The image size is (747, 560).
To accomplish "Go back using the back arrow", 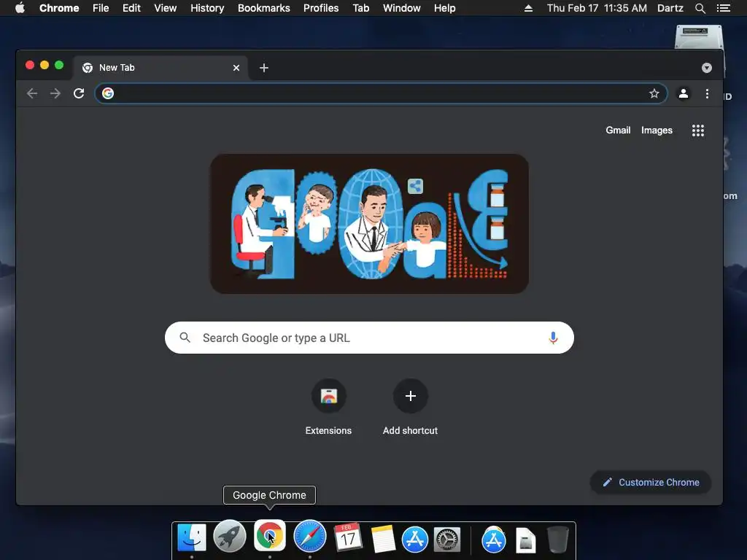I will click(32, 93).
